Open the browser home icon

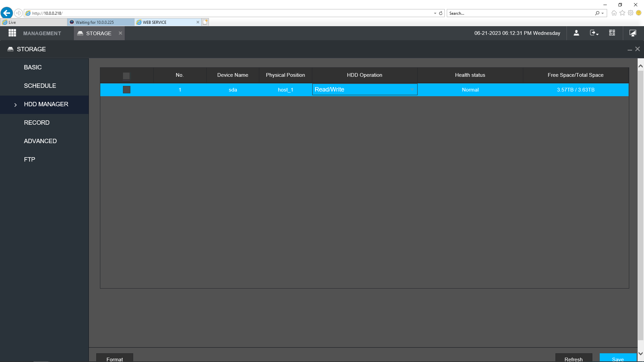click(x=614, y=13)
